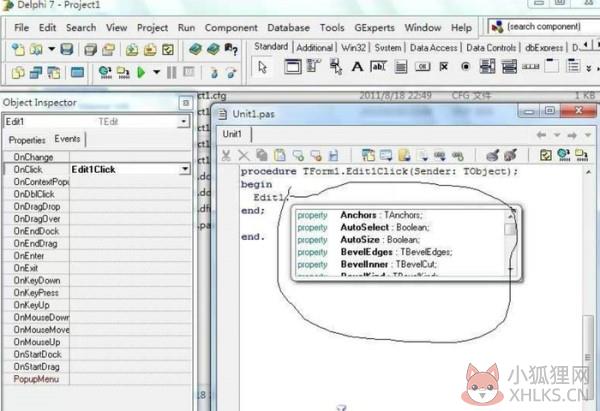Click the Copy icon in editor toolbar
This screenshot has width=600, height=411.
click(x=262, y=155)
